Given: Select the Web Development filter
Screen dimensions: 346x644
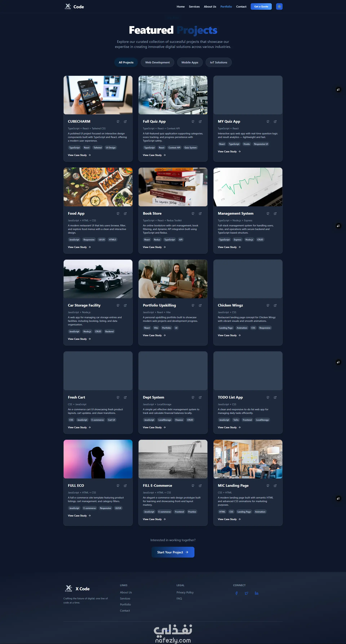Looking at the screenshot, I should 157,62.
